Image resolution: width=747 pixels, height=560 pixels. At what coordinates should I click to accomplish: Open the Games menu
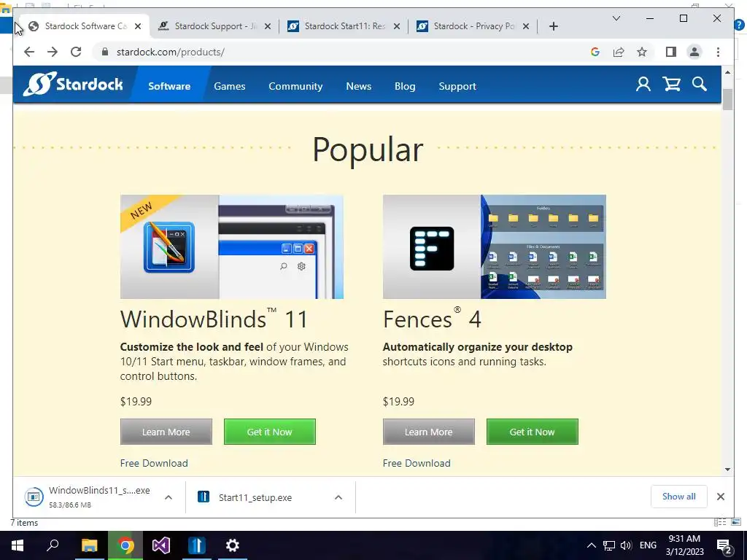(x=230, y=86)
